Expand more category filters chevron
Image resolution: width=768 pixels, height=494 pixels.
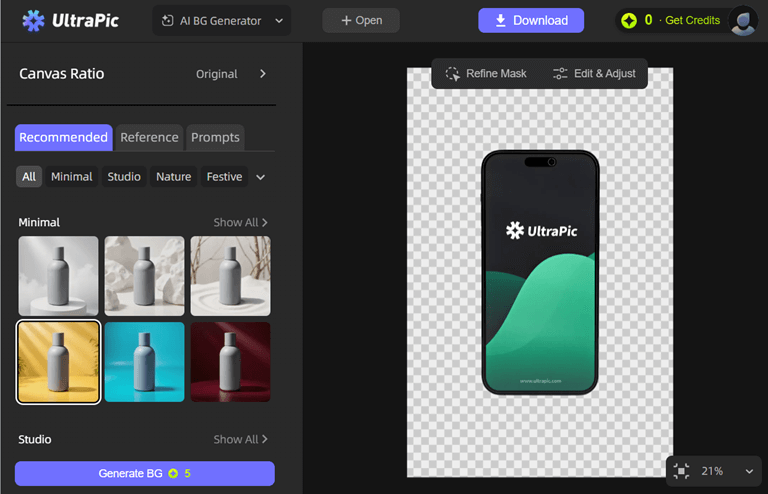point(261,177)
